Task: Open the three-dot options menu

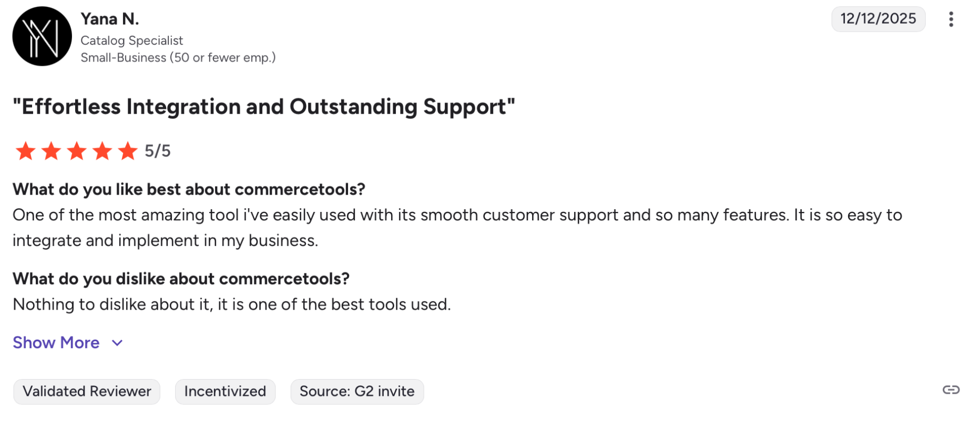Action: (x=951, y=19)
